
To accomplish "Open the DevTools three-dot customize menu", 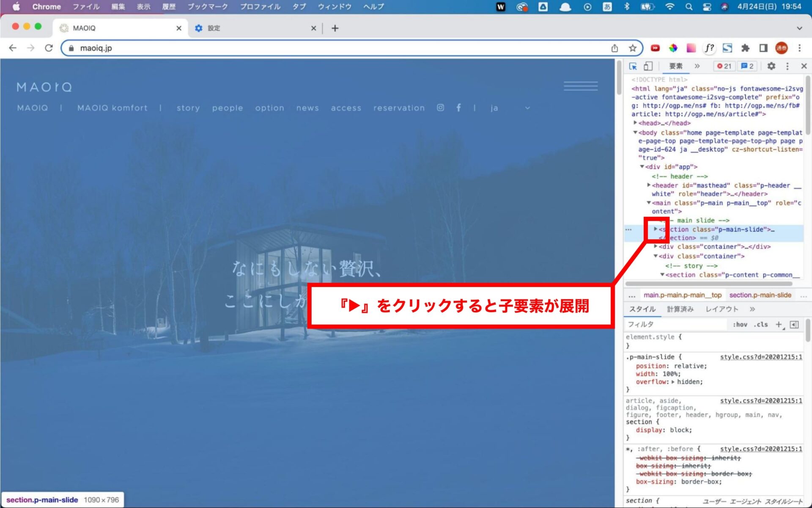I will (787, 66).
